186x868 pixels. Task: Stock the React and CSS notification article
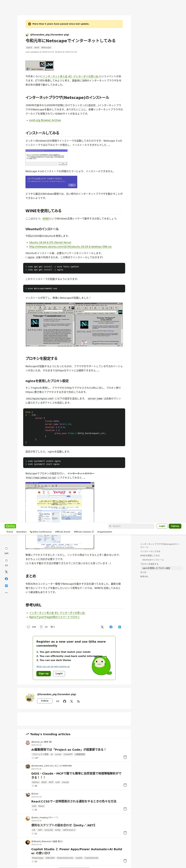[125, 809]
